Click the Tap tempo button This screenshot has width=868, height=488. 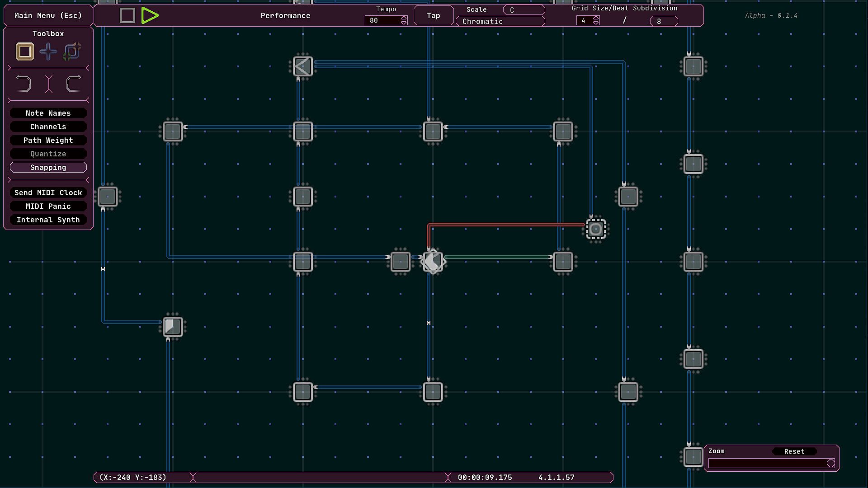pyautogui.click(x=433, y=15)
